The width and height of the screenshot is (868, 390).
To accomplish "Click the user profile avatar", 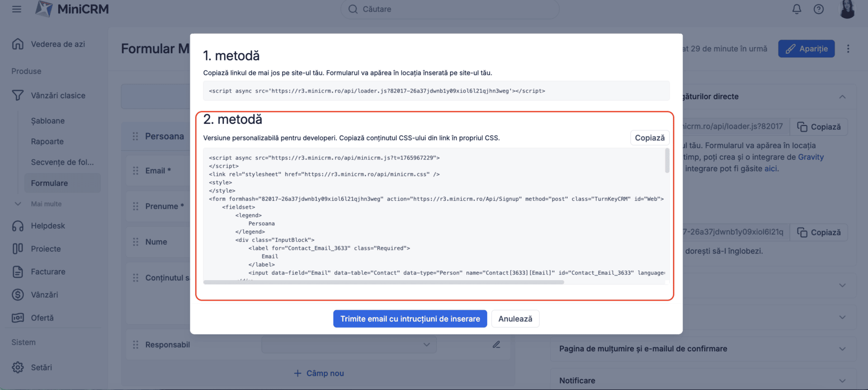I will tap(847, 9).
